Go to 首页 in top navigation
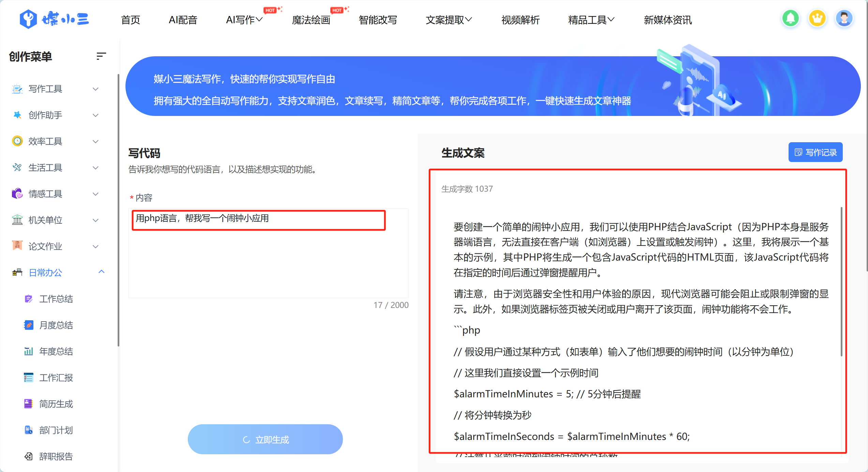Image resolution: width=868 pixels, height=472 pixels. [131, 20]
